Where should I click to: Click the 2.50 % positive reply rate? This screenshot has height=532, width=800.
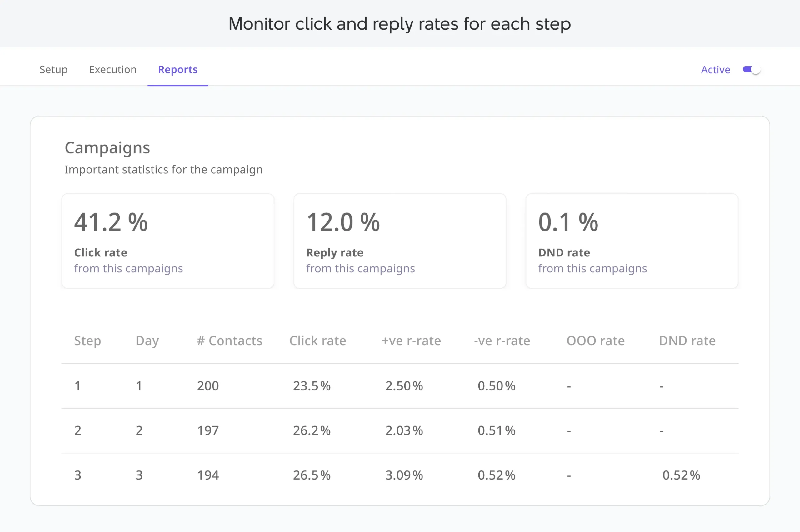pos(404,386)
